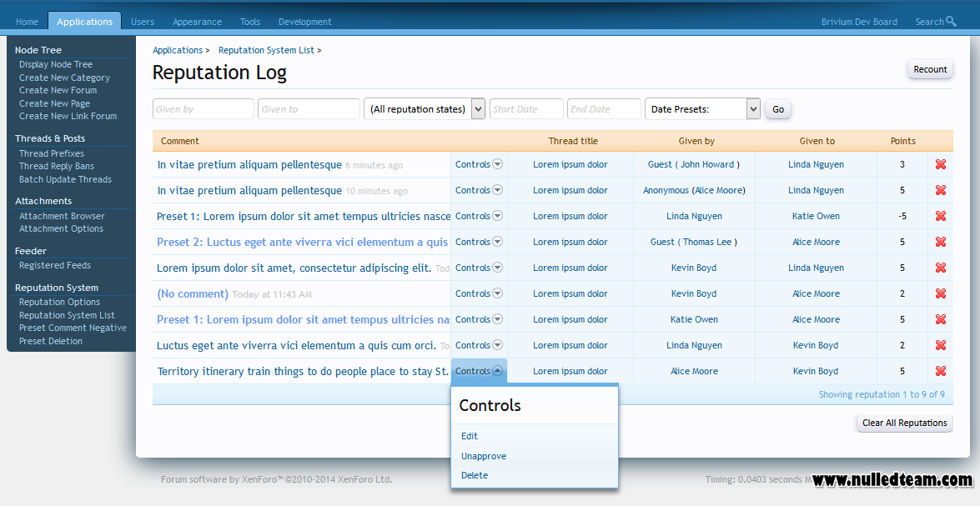980x506 pixels.
Task: Open Preset Deletion sidebar link
Action: click(51, 341)
